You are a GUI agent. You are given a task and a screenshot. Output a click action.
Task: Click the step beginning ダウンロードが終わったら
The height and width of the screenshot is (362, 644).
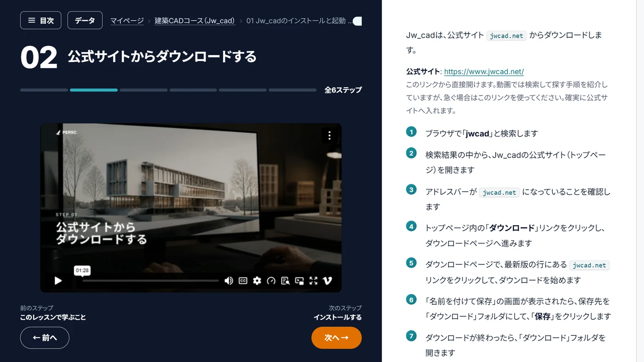pyautogui.click(x=515, y=345)
